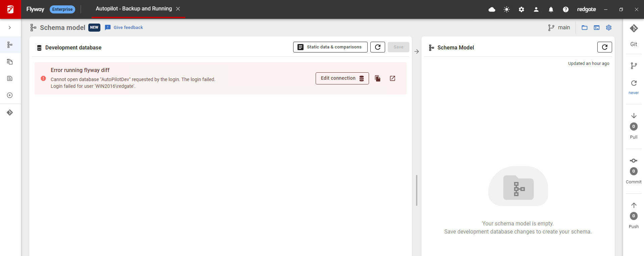Open the command terminal icon
The height and width of the screenshot is (256, 644).
point(597,28)
